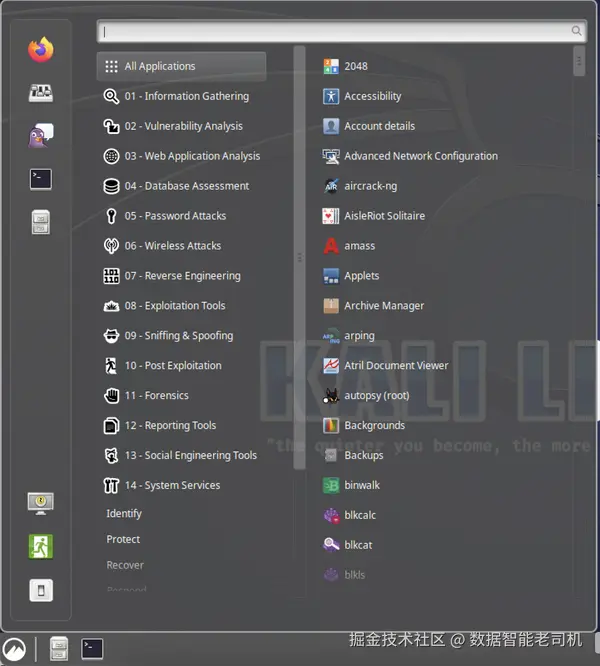Click the applications list scrollbar handle

pos(579,61)
